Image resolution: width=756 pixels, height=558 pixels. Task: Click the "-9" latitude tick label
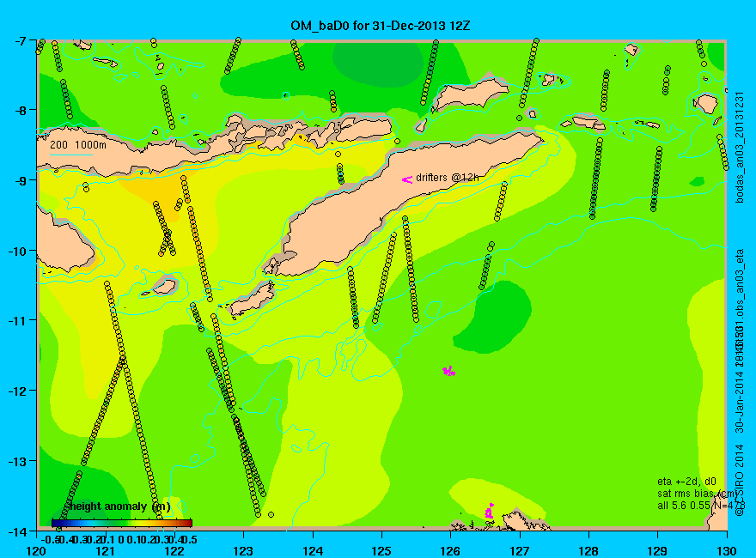(x=21, y=180)
